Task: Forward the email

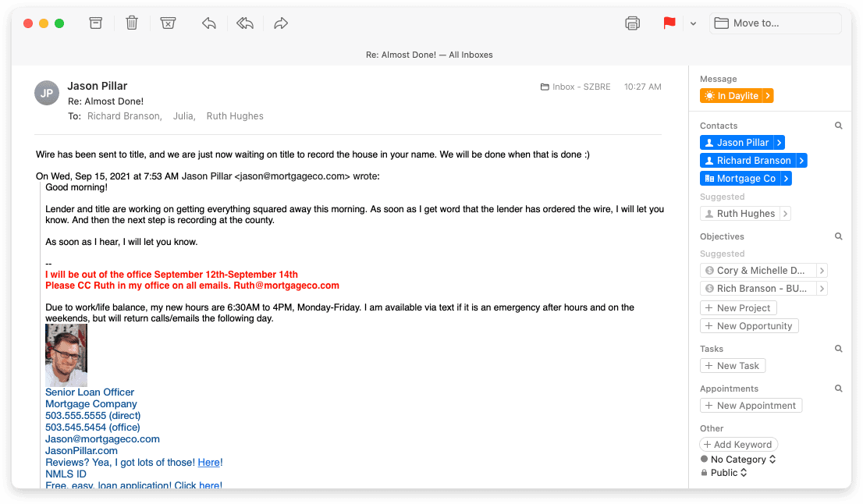Action: (x=281, y=23)
